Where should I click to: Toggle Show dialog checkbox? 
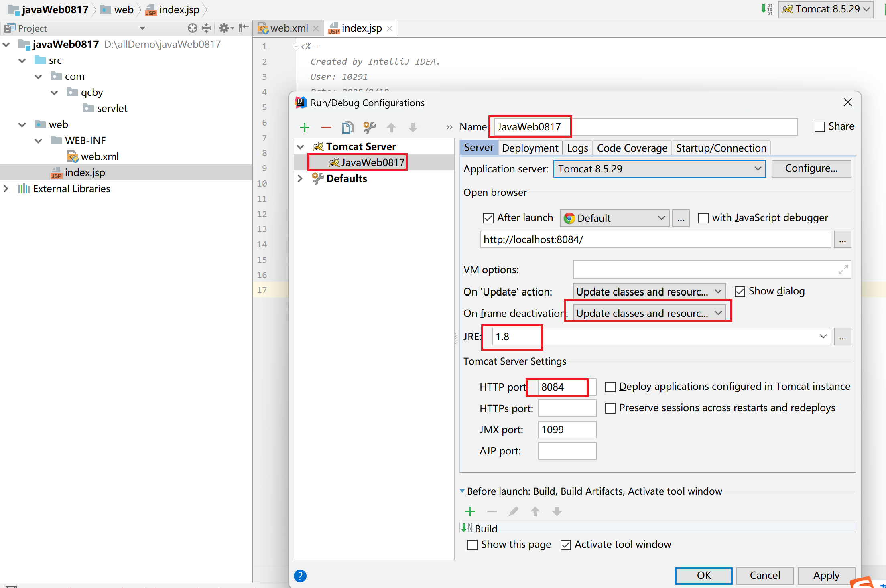pos(740,292)
